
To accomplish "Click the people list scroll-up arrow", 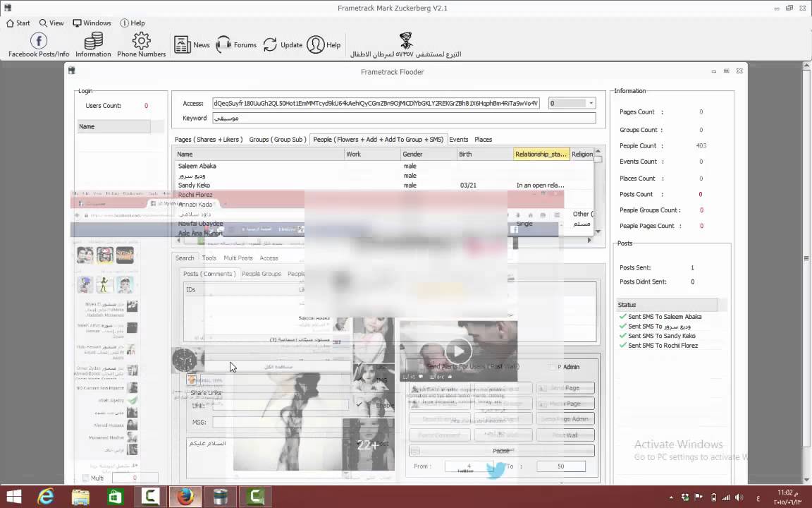I will pos(598,152).
